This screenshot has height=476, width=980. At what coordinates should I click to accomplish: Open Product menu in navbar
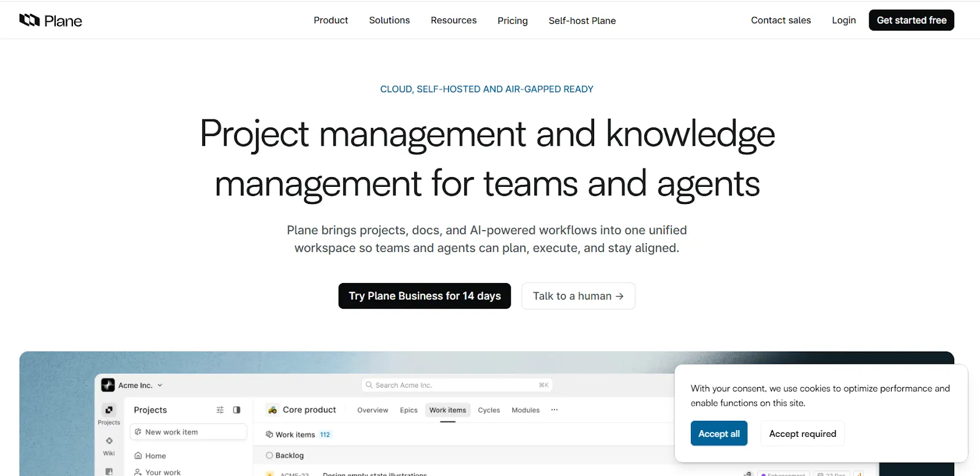[x=331, y=20]
